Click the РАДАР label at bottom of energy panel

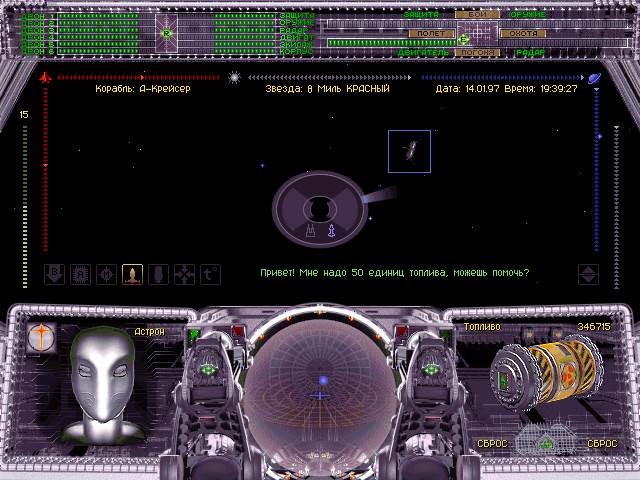(530, 53)
